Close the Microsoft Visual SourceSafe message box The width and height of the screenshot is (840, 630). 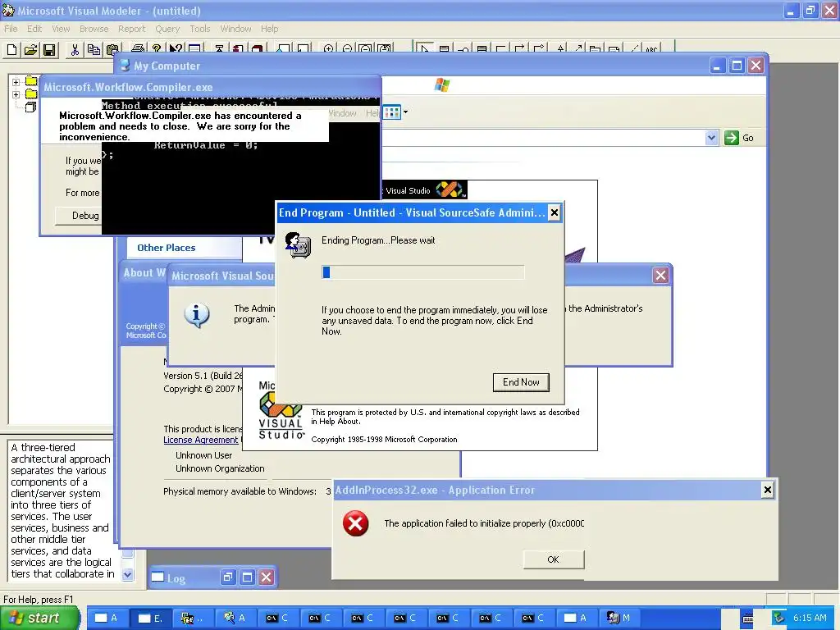pyautogui.click(x=660, y=276)
